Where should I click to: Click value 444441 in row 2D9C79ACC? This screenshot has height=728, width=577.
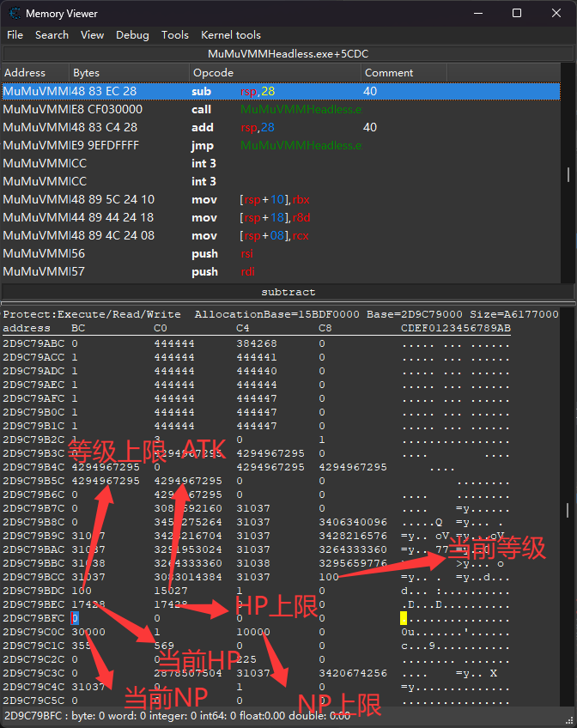256,357
